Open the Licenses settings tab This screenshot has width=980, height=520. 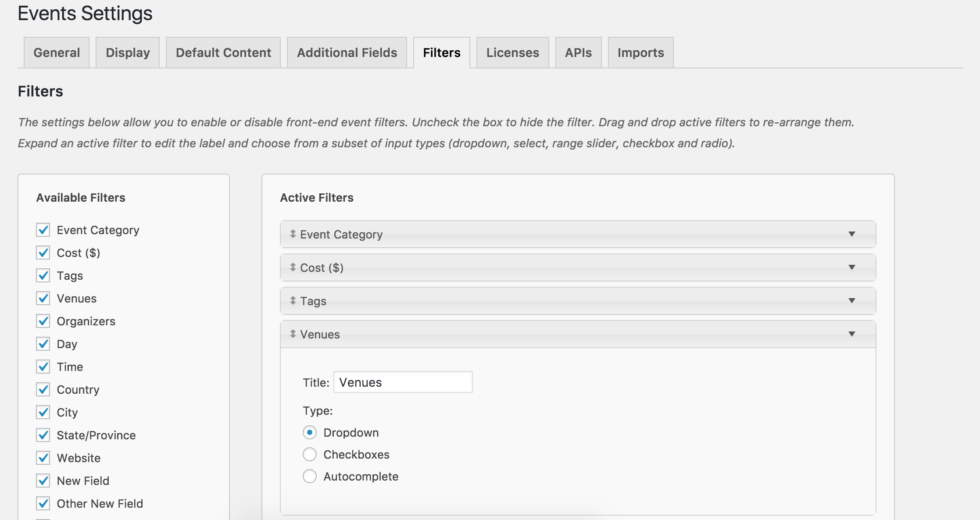(x=512, y=53)
